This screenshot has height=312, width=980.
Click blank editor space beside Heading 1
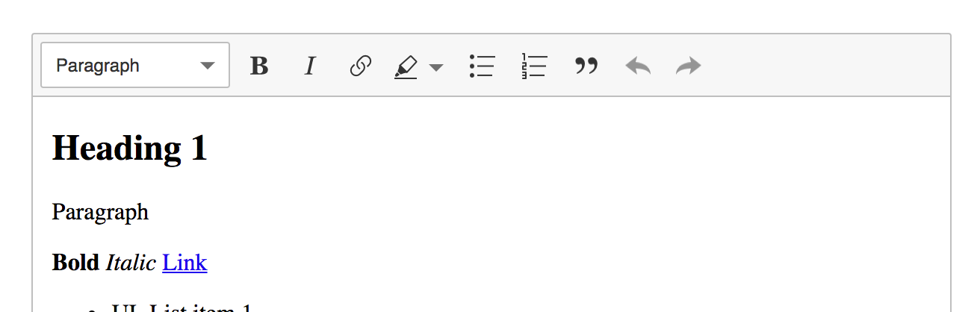pos(575,148)
